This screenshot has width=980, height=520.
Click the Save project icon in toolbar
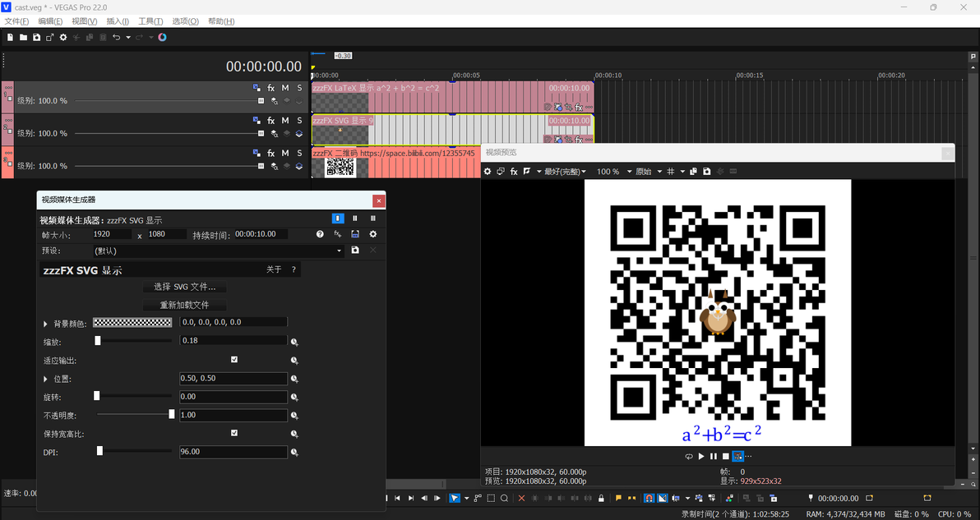coord(36,38)
